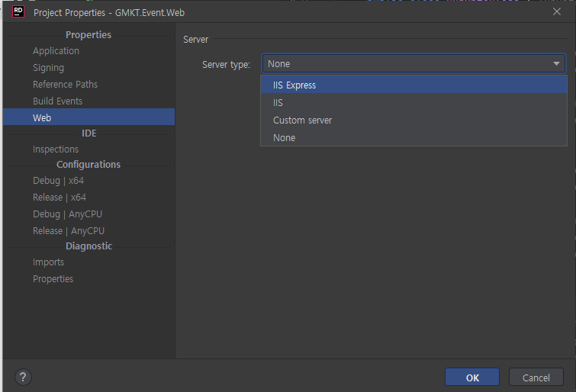Confirm with the OK button
Screen dimensions: 576x392
(472, 377)
